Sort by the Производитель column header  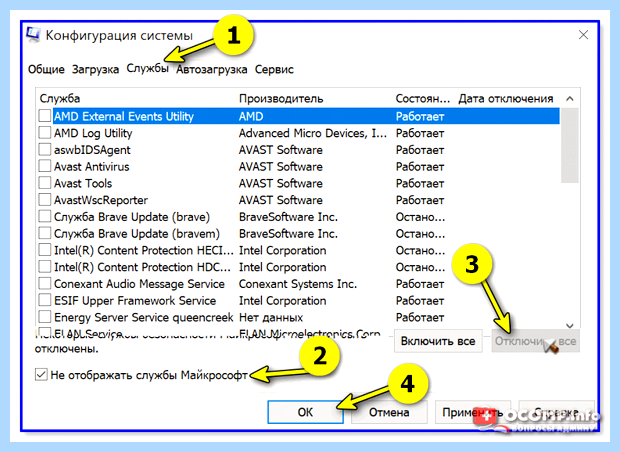(281, 98)
